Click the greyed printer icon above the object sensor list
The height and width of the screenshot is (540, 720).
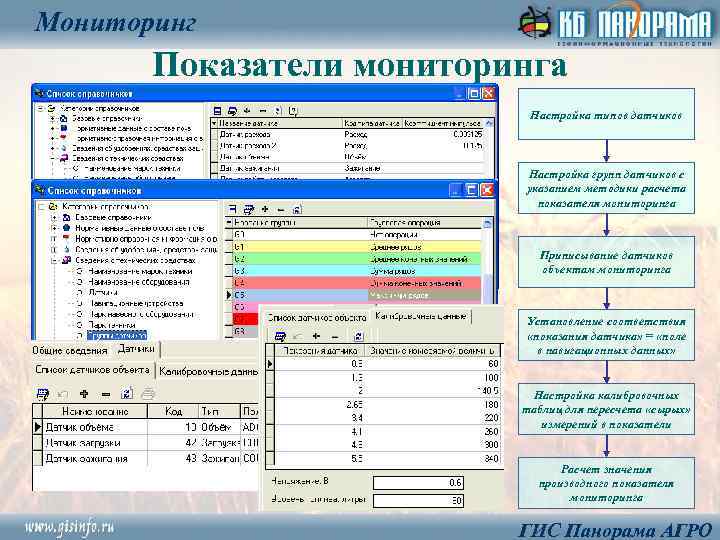(x=148, y=394)
